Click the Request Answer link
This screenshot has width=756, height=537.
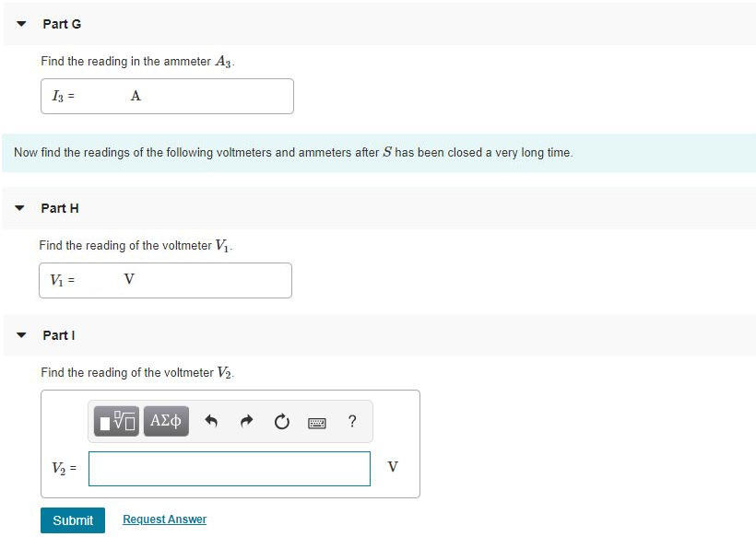point(164,519)
